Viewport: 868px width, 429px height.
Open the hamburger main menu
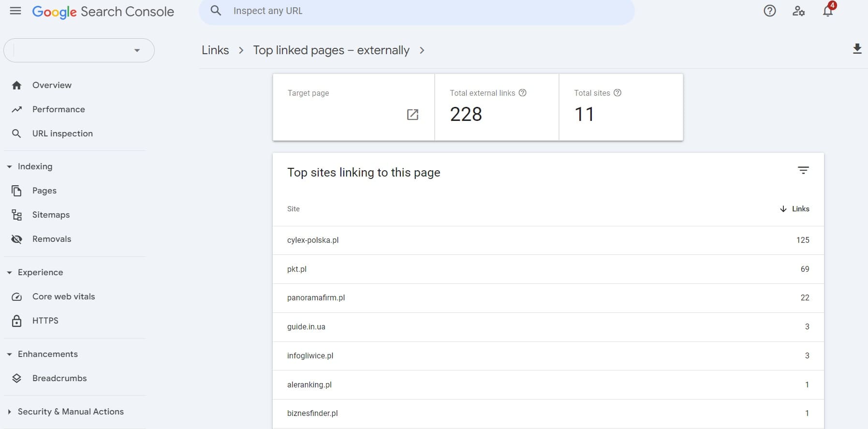point(15,11)
